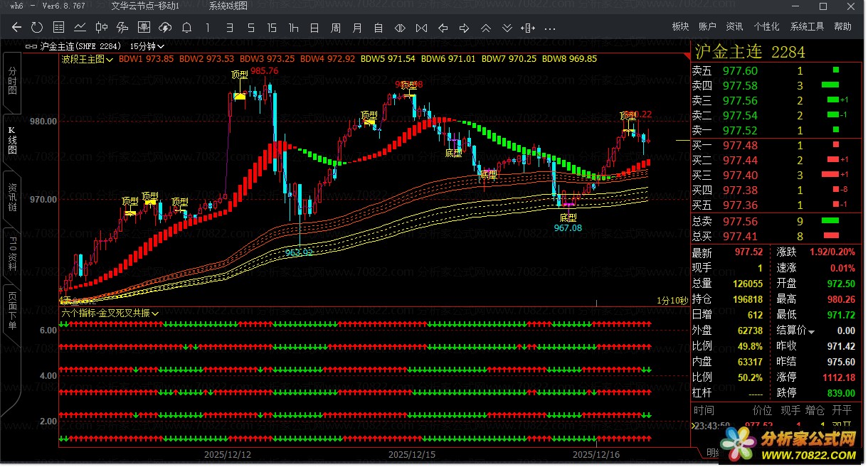Switch to the 分时图 side tab
Screen dimensions: 868x467
click(12, 81)
